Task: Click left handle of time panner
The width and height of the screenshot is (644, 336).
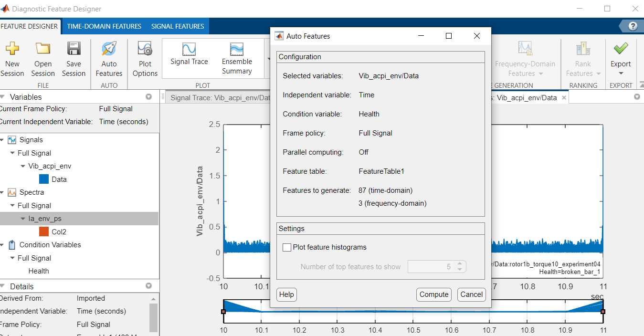Action: point(223,311)
